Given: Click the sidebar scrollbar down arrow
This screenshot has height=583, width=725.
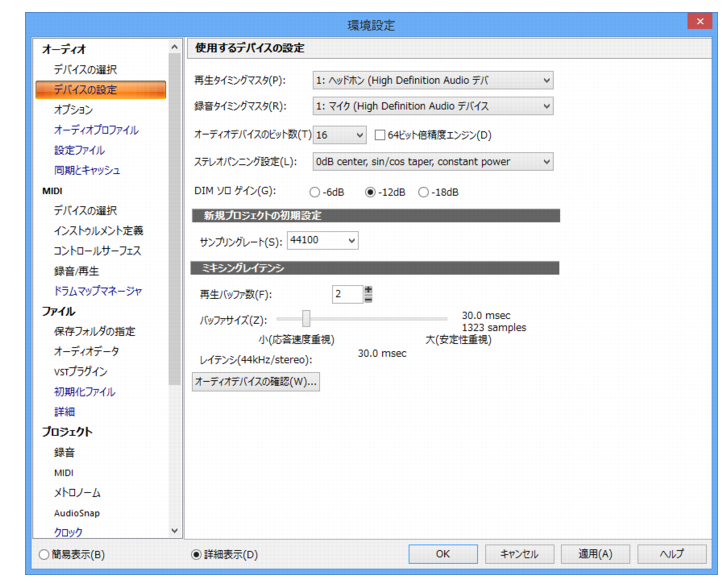Looking at the screenshot, I should (x=174, y=531).
